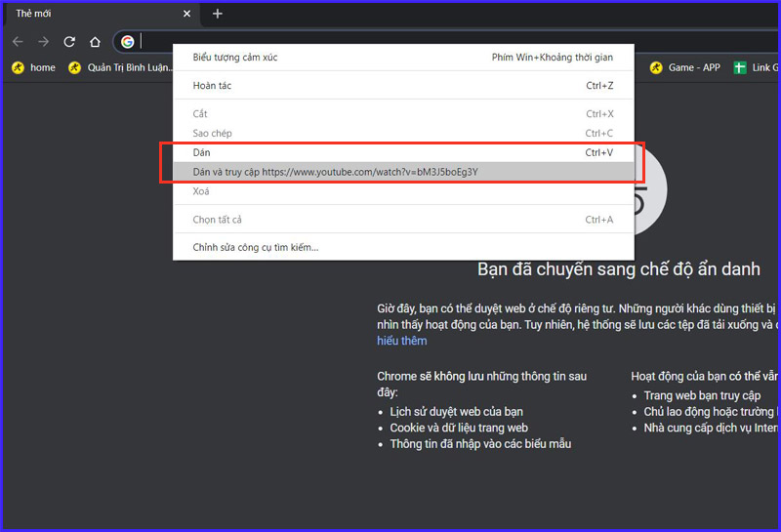The width and height of the screenshot is (781, 532).
Task: Click the text 'Trang web bạn truy cập'
Action: point(702,396)
